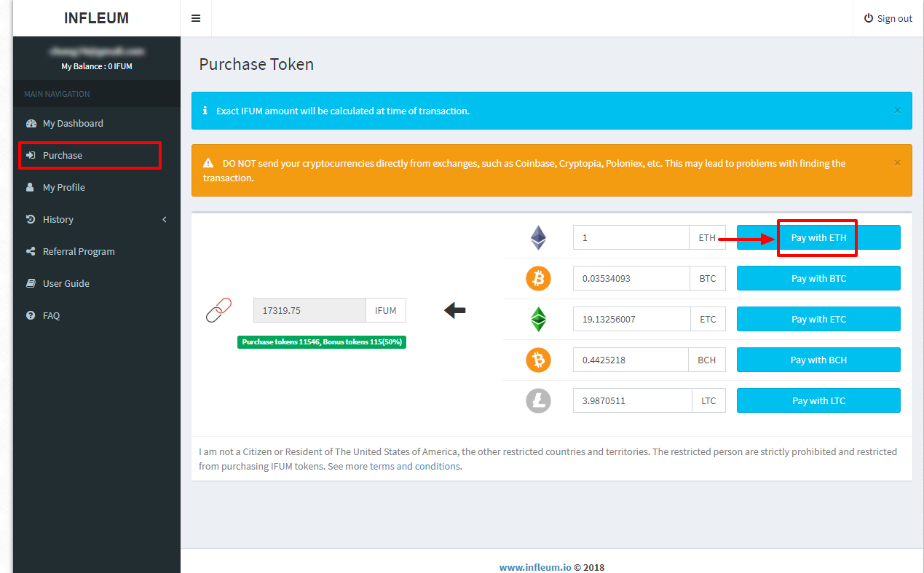Dismiss the blue IFUM amount notice
Viewport: 924px width, 573px height.
pos(897,110)
